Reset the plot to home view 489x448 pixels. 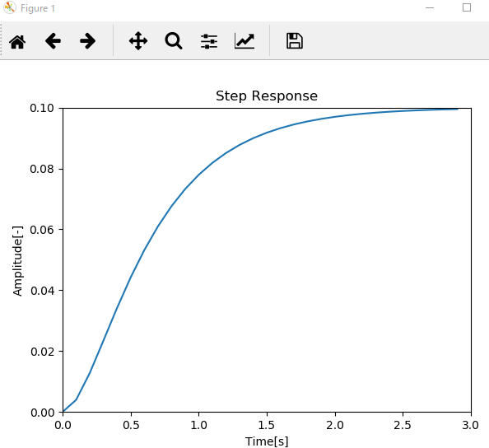[17, 41]
